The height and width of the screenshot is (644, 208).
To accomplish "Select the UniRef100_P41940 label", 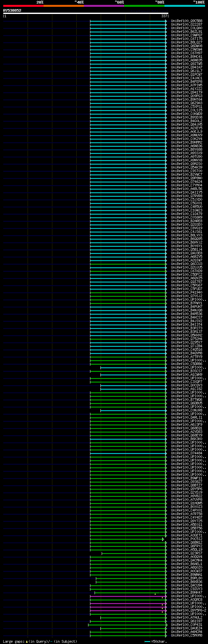I will tap(187, 292).
